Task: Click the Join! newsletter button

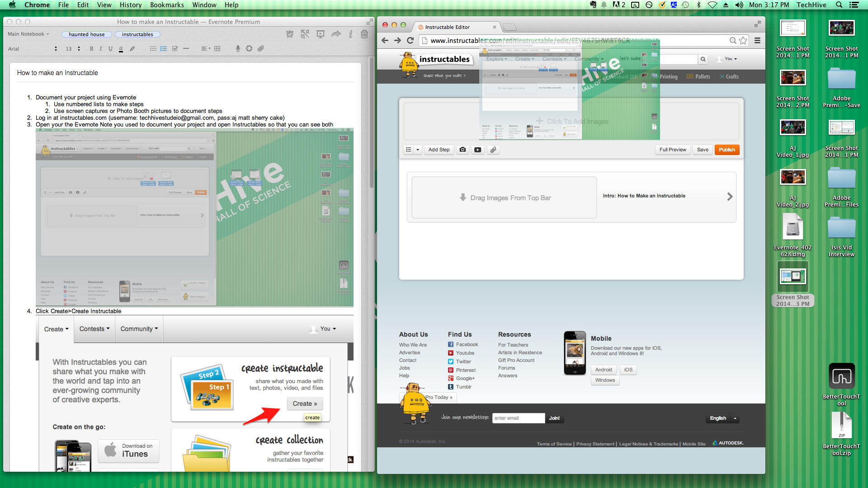Action: pyautogui.click(x=554, y=418)
